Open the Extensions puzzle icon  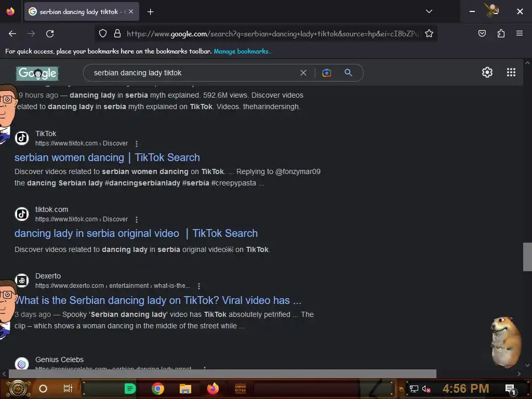tap(501, 33)
